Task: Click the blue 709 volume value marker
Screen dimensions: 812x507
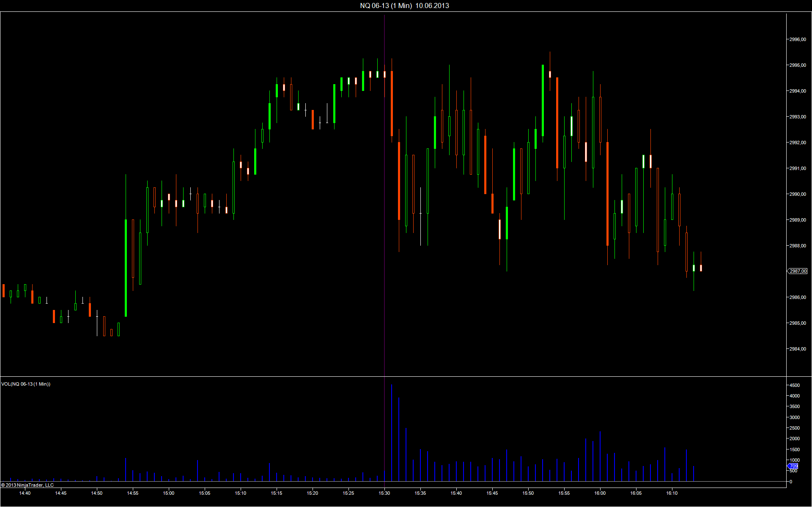Action: tap(793, 466)
